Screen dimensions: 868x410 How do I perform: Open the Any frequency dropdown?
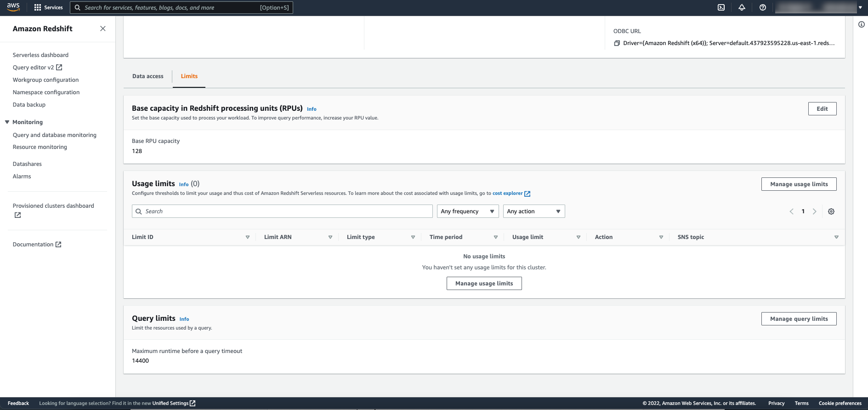[468, 211]
